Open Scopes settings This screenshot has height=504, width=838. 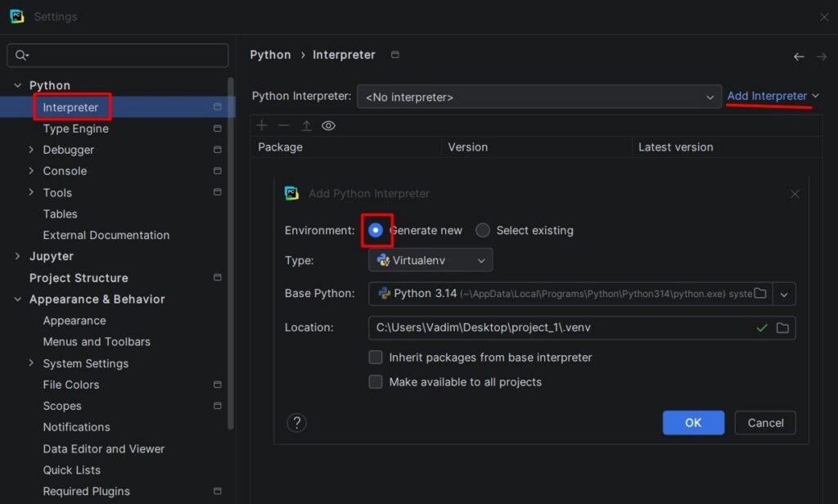[62, 406]
